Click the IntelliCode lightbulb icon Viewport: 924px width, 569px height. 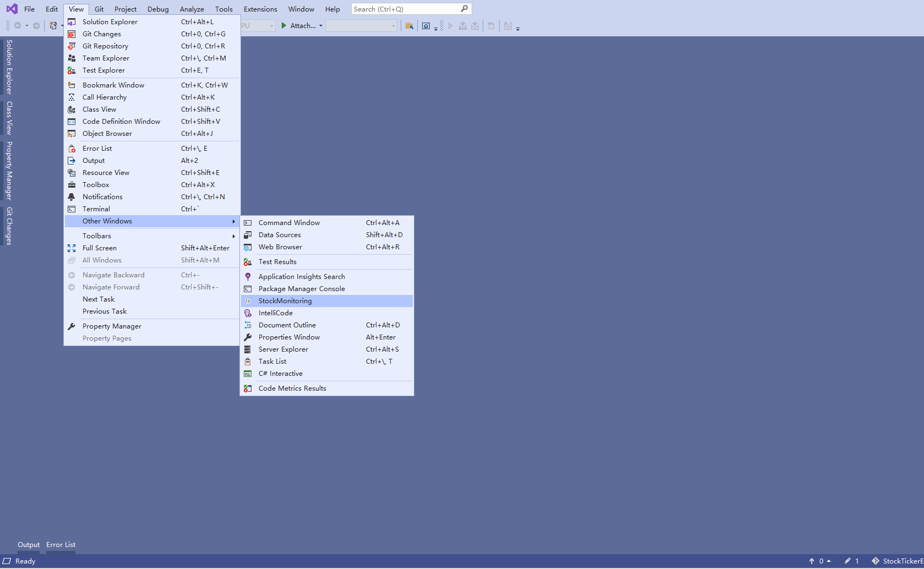(248, 313)
